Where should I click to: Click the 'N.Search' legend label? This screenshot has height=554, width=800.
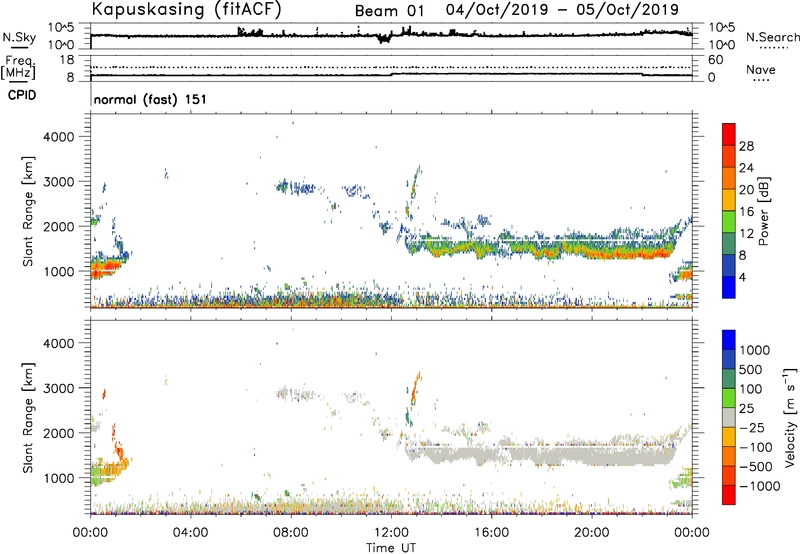(772, 37)
